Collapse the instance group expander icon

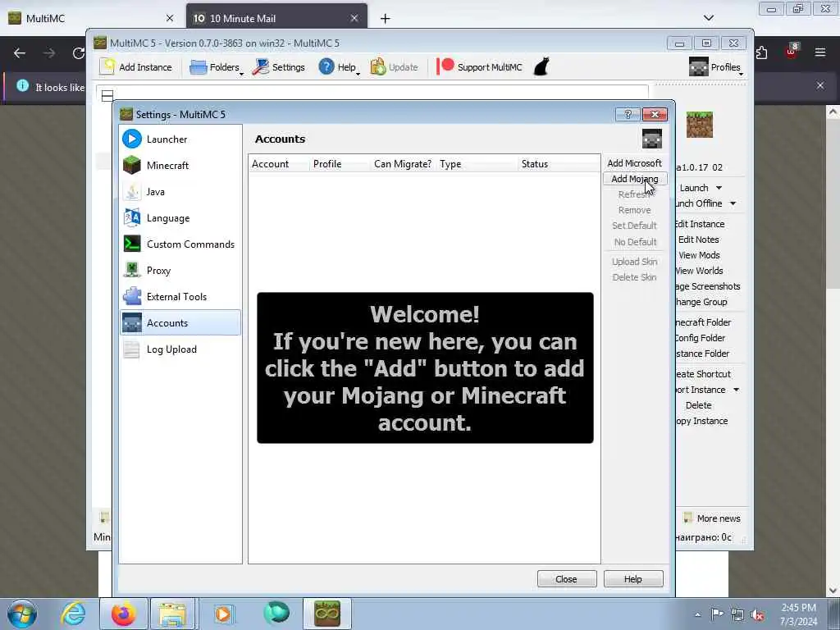tap(107, 96)
